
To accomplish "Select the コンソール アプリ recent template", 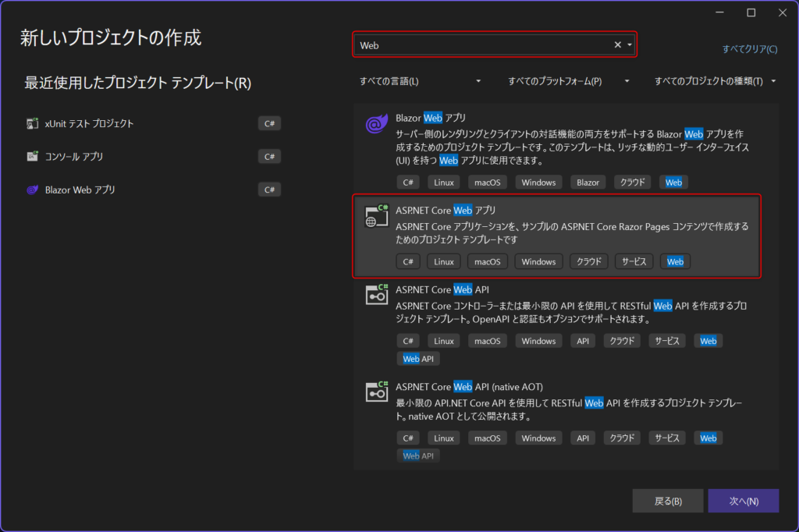I will [154, 157].
